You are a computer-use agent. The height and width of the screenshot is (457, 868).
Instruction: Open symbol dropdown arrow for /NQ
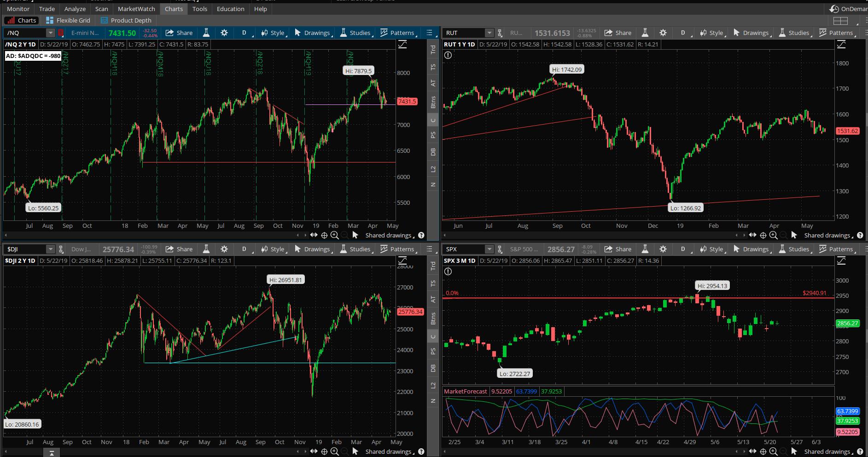pos(51,33)
